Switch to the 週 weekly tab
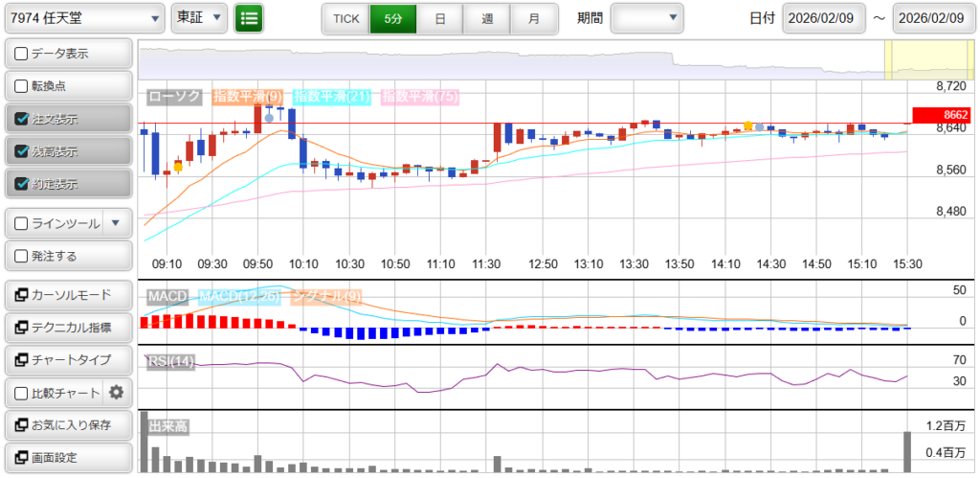Viewport: 980px width, 478px height. click(x=487, y=18)
